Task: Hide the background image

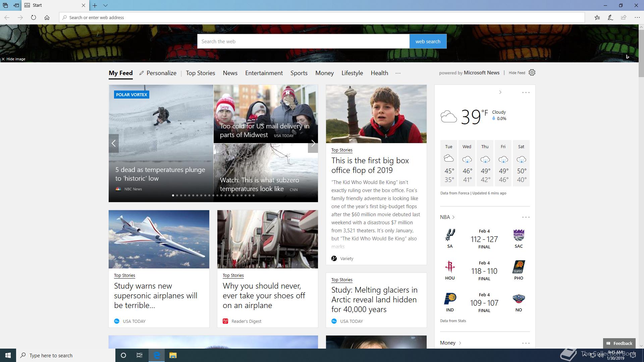Action: (13, 59)
